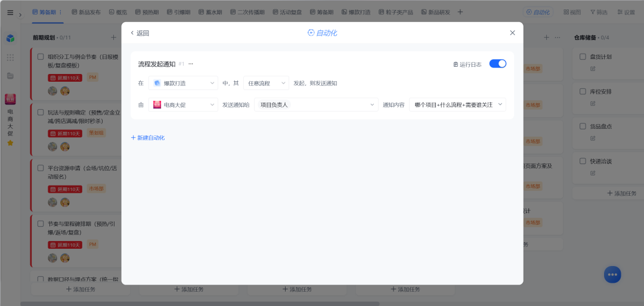Open the 通知内容 template dropdown

pyautogui.click(x=457, y=105)
